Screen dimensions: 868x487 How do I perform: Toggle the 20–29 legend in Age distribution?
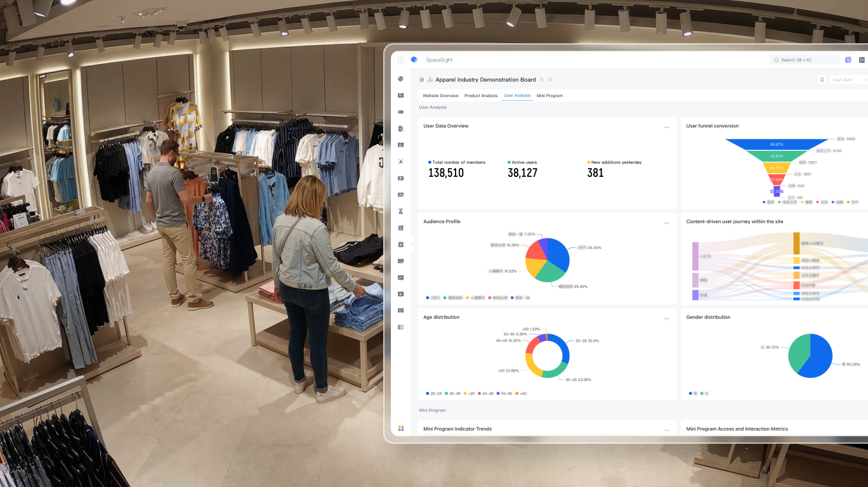pos(434,394)
